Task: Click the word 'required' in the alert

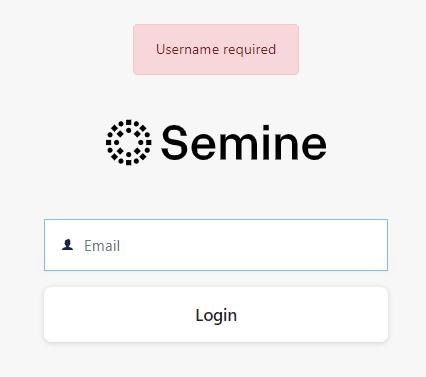Action: 250,50
